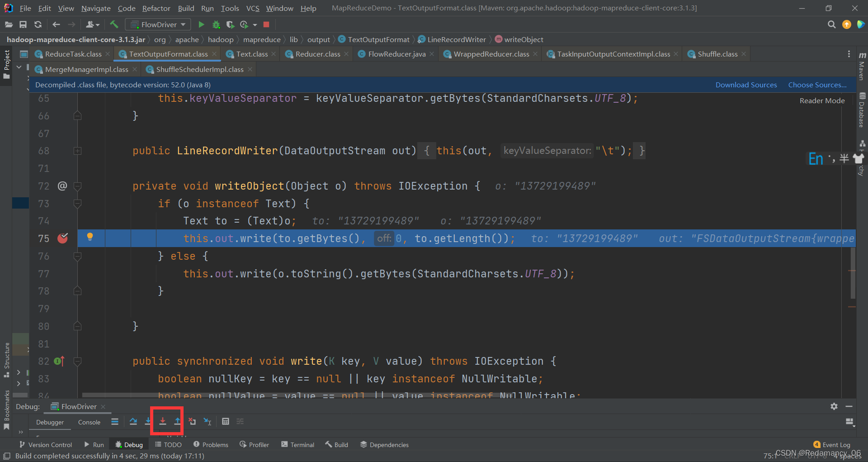Click Run to Cursor icon
The height and width of the screenshot is (462, 868).
click(x=208, y=421)
